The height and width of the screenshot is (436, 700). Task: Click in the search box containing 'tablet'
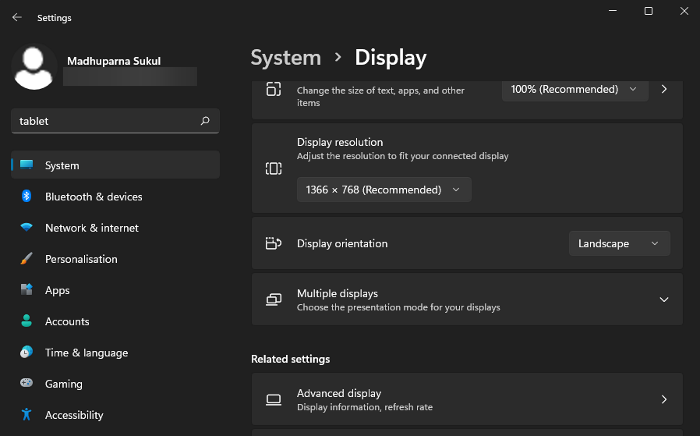click(x=115, y=121)
